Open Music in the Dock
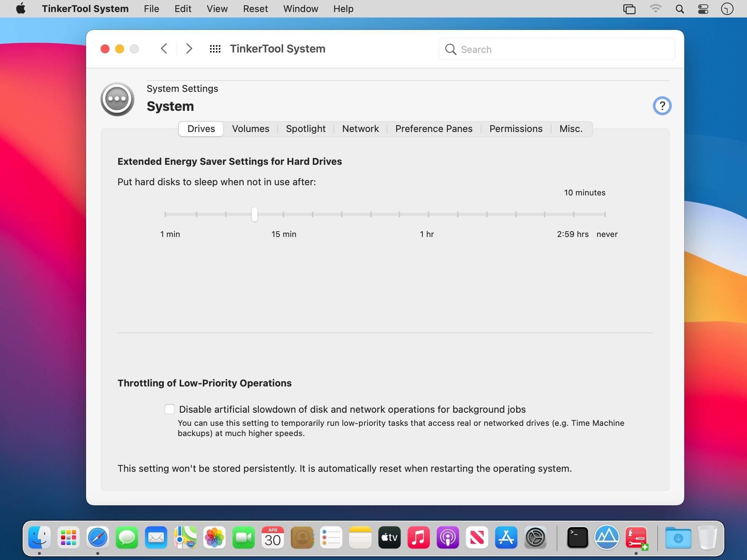Screen dimensions: 747x560 click(419, 537)
